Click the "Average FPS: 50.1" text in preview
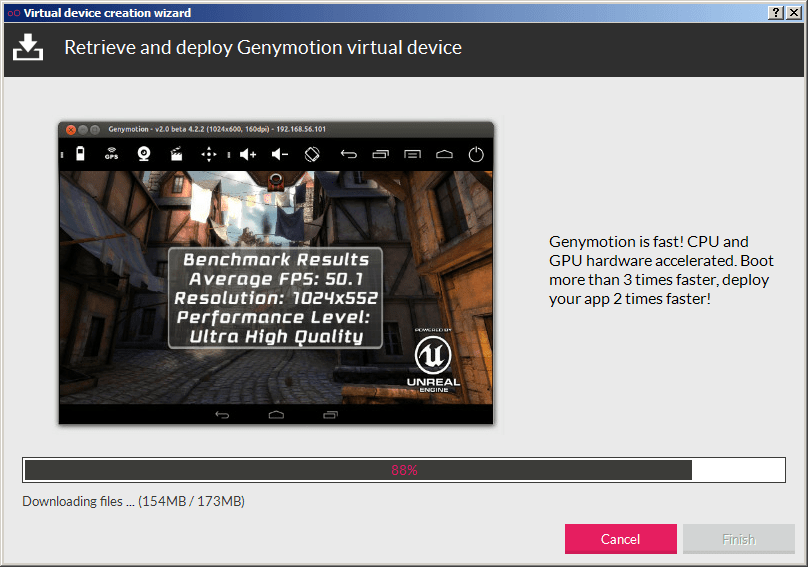 click(x=276, y=279)
